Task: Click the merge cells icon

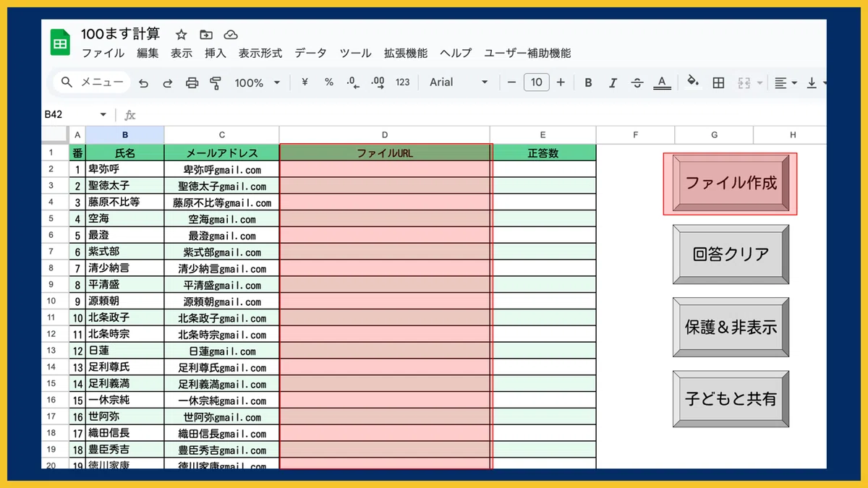Action: click(x=744, y=83)
